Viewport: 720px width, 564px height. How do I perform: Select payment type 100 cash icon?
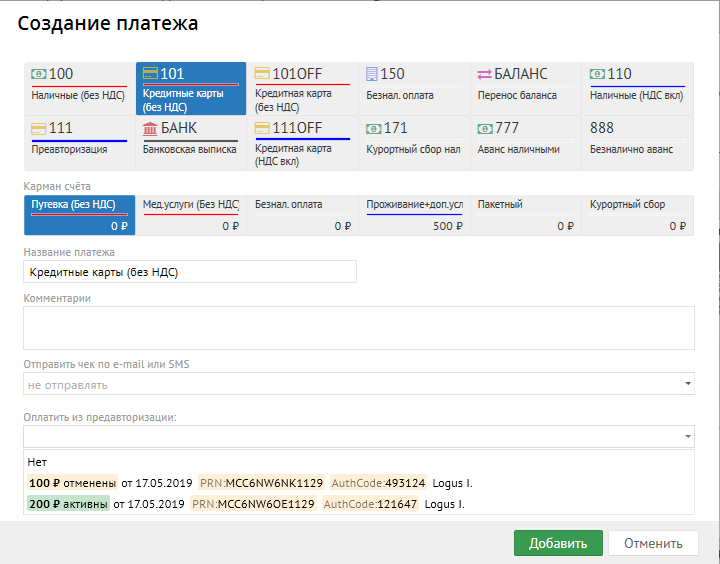(39, 74)
